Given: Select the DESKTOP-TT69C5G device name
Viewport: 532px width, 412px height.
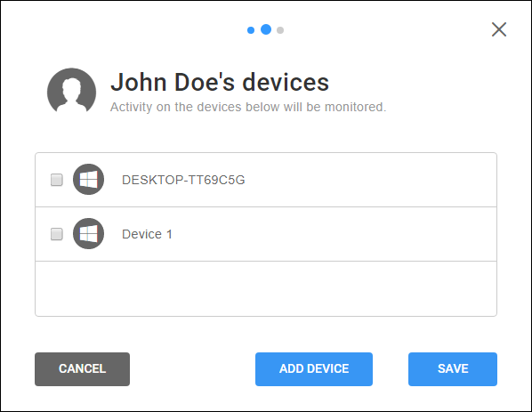Looking at the screenshot, I should click(x=183, y=180).
